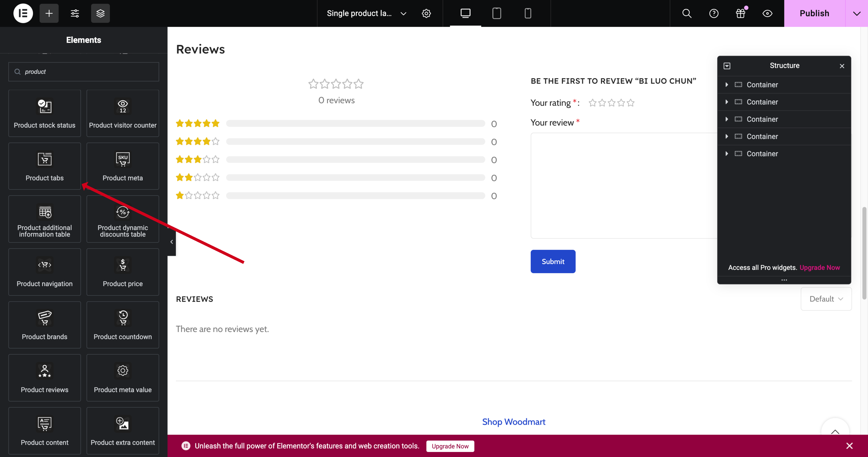The width and height of the screenshot is (868, 457).
Task: Select Product dynamic discounts table widget
Action: pyautogui.click(x=123, y=219)
